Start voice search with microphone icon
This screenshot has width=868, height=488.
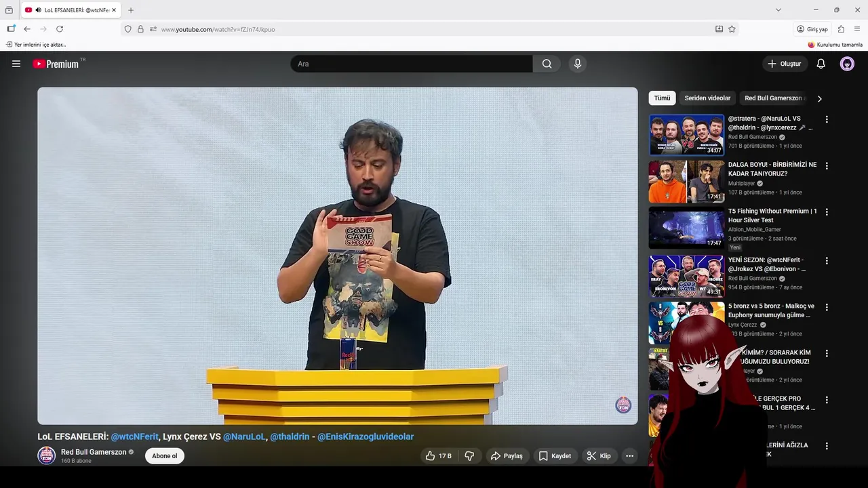(577, 64)
